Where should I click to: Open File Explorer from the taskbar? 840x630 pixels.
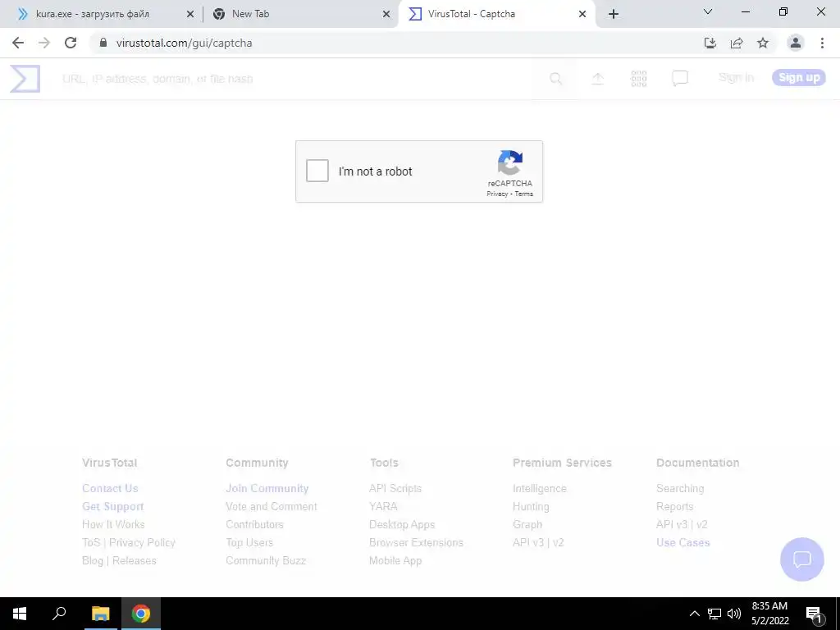pyautogui.click(x=100, y=614)
